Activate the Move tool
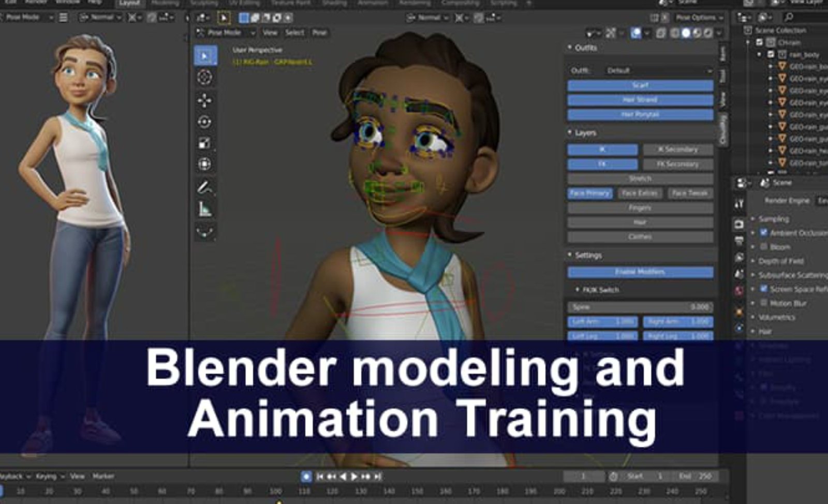Viewport: 828px width, 504px height. [x=204, y=100]
